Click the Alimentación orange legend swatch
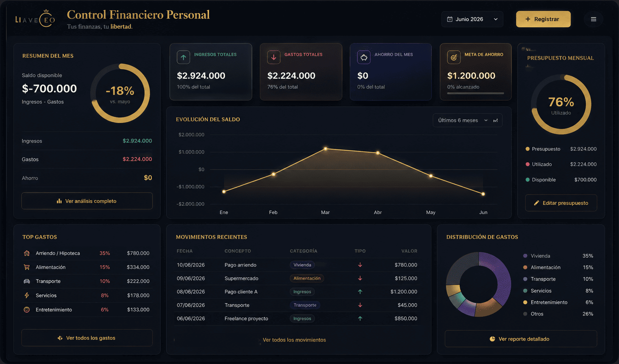Viewport: 619px width, 364px height. pyautogui.click(x=525, y=268)
